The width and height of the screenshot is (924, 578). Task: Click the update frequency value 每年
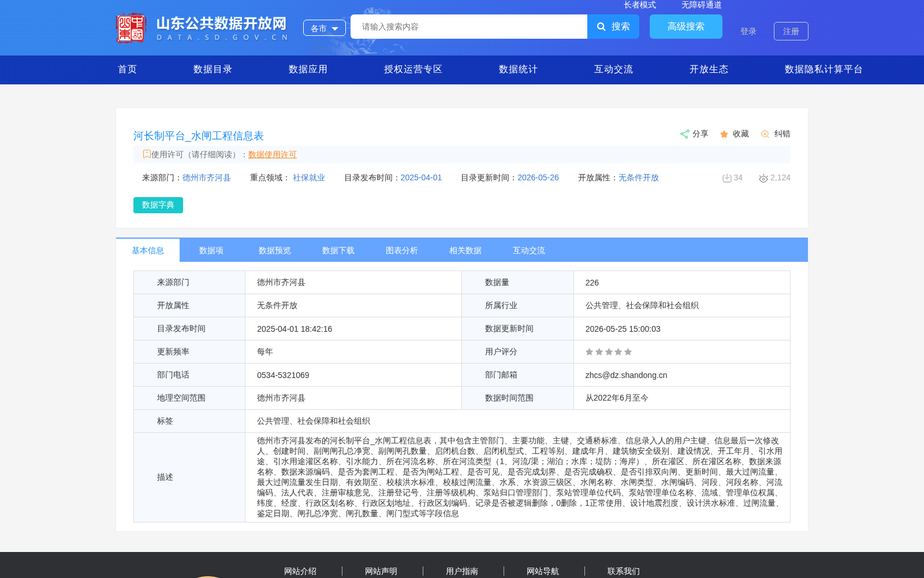point(265,352)
